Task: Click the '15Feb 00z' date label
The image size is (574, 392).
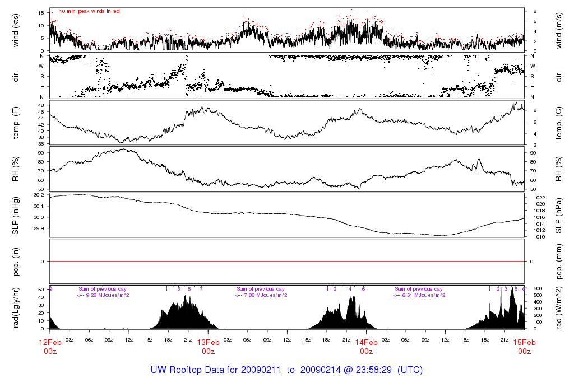Action: tap(524, 347)
